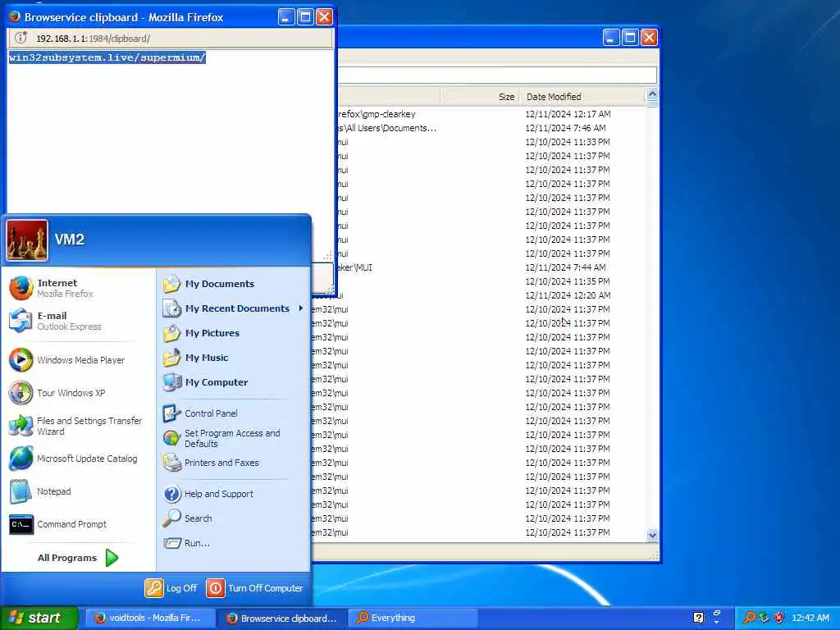Viewport: 840px width, 630px height.
Task: Click scroll down arrow in Everything list
Action: (x=652, y=535)
